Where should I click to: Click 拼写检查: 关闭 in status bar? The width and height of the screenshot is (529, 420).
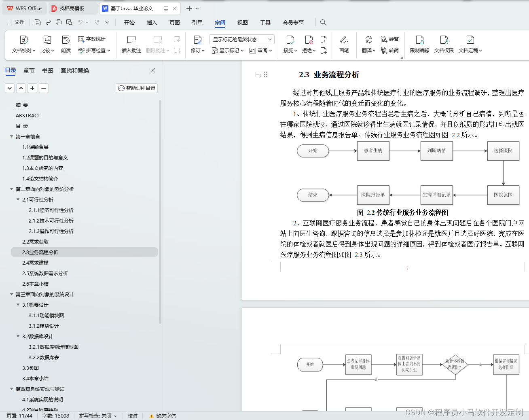point(98,416)
